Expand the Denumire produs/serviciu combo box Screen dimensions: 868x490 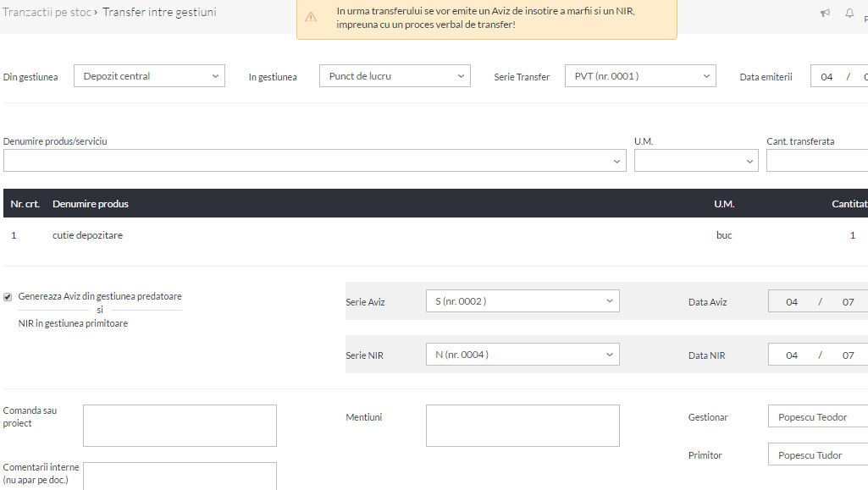314,161
